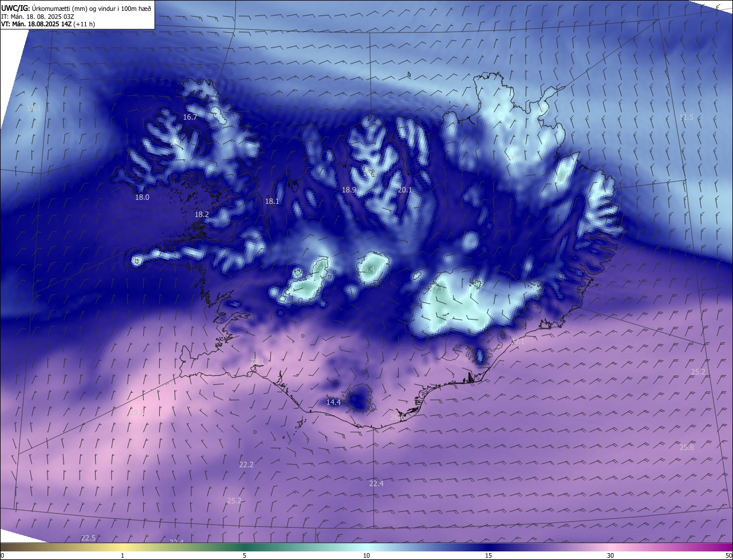The image size is (733, 560).
Task: Click the 16.7 value label on the map
Action: (190, 117)
